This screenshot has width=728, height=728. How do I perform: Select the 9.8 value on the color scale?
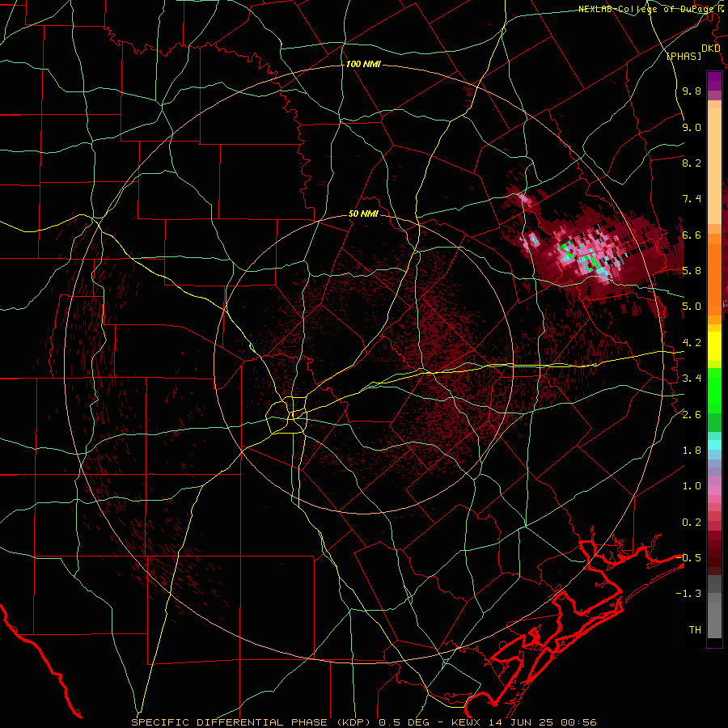tap(692, 91)
